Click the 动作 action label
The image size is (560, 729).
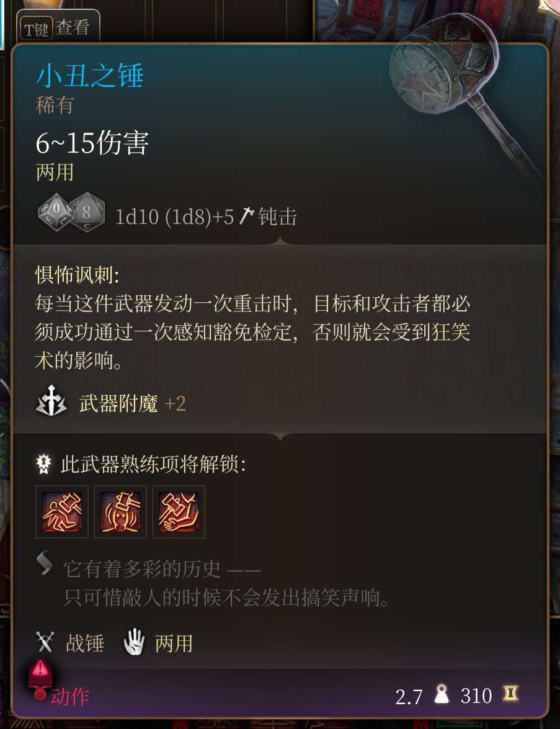[69, 697]
